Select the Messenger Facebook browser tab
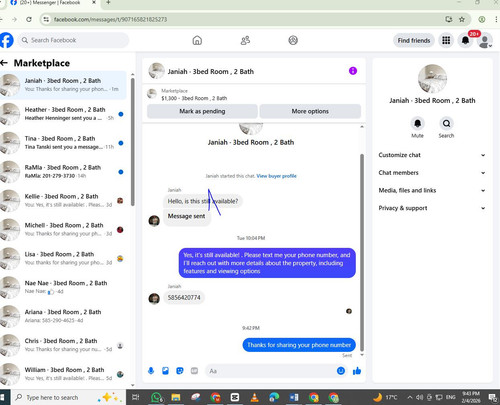Viewport: 500px width, 405px height. click(53, 3)
